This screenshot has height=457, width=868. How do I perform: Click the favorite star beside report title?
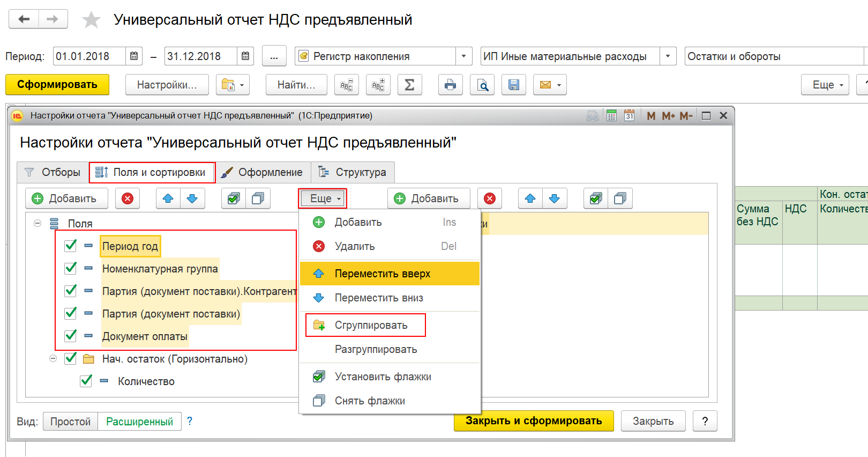[x=91, y=20]
